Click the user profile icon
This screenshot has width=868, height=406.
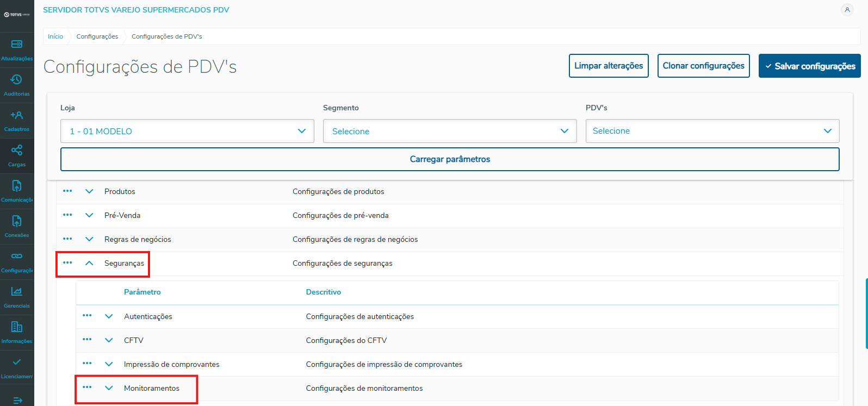(x=847, y=10)
